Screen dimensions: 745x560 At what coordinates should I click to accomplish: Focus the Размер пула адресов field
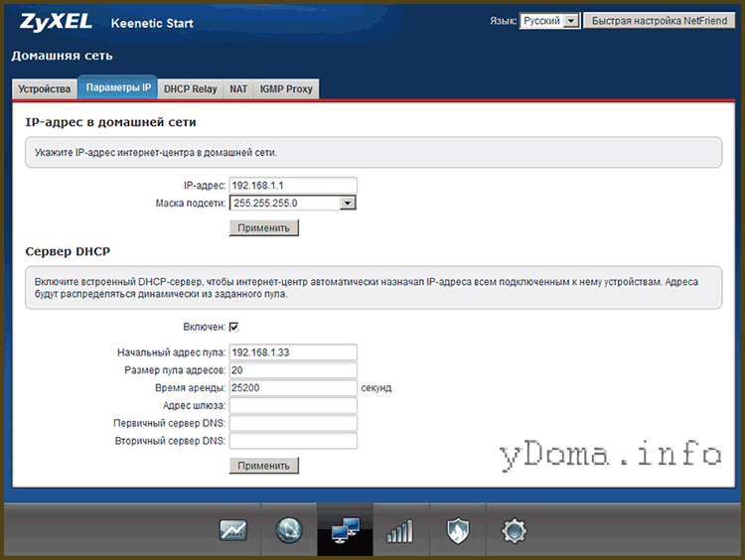pyautogui.click(x=293, y=370)
